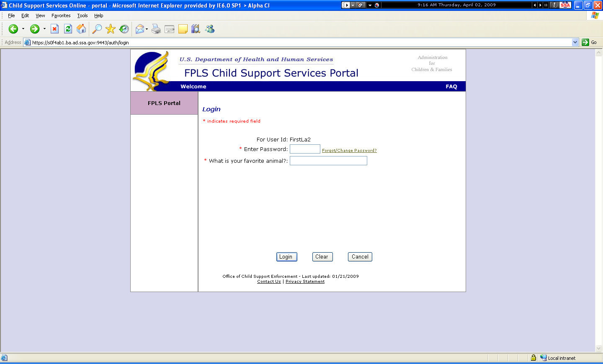The height and width of the screenshot is (364, 603).
Task: Launch the Messenger people icon
Action: coord(210,29)
